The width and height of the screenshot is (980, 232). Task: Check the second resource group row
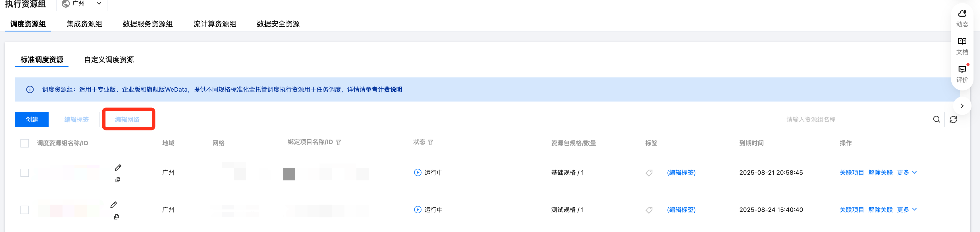[25, 210]
